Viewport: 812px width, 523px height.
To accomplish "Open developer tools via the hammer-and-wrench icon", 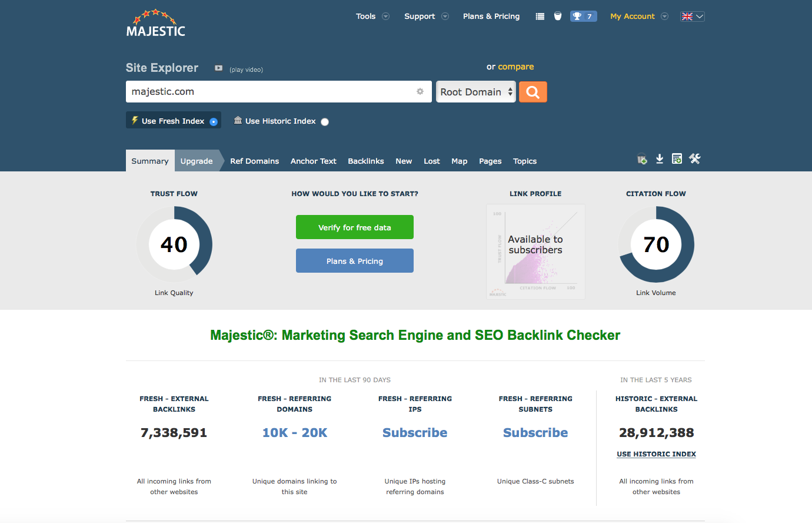I will [x=695, y=158].
